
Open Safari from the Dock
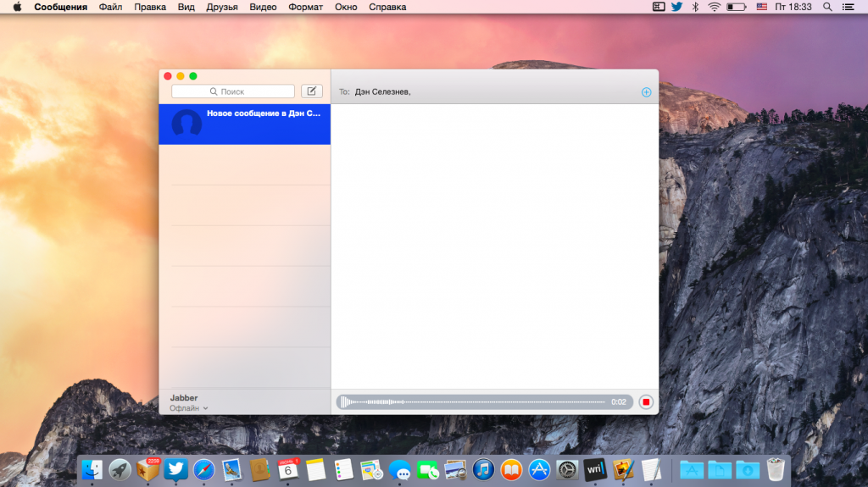pos(203,469)
